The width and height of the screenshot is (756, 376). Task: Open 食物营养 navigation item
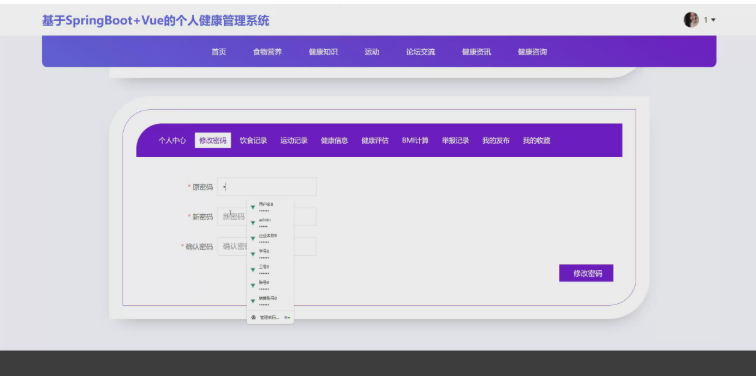coord(267,52)
